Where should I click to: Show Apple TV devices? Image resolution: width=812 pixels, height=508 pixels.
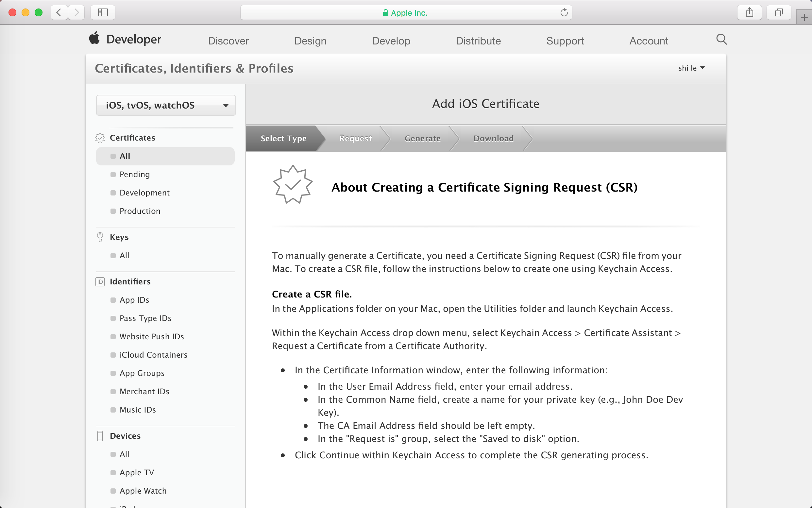pyautogui.click(x=137, y=473)
